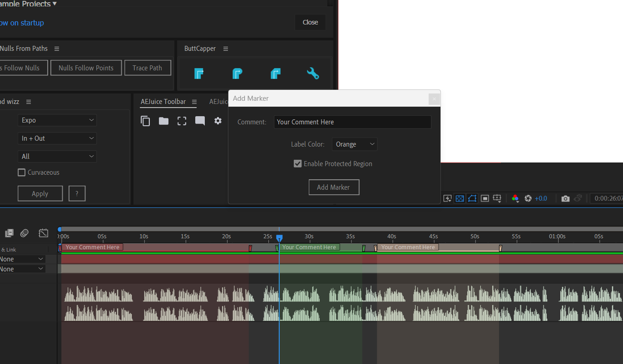Open grid and guide options menu
The height and width of the screenshot is (364, 623).
(497, 198)
